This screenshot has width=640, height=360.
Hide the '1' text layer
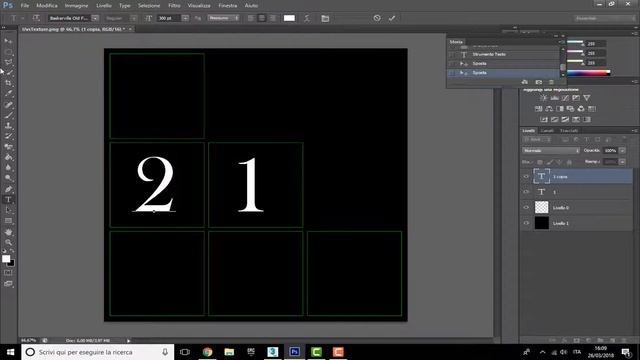pos(526,192)
